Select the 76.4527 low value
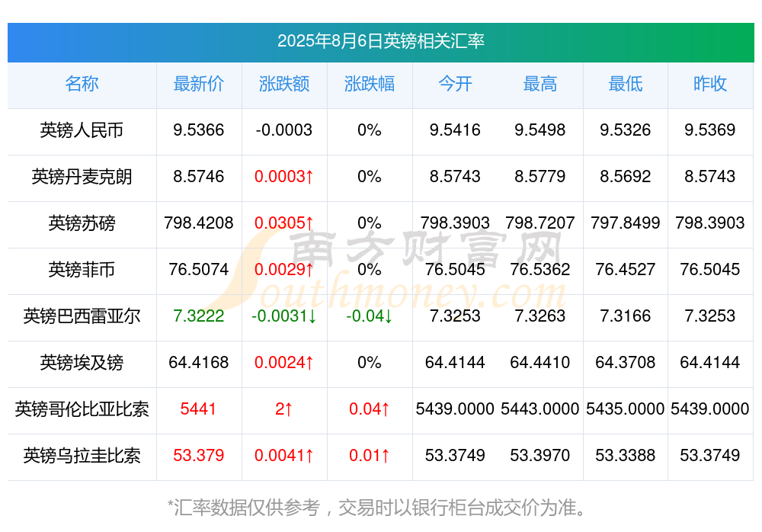 626,269
